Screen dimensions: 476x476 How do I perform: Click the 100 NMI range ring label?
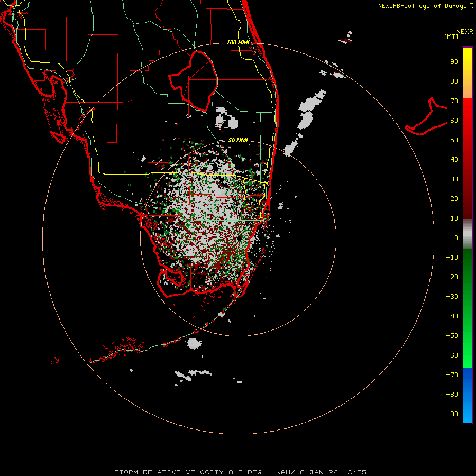[x=238, y=42]
